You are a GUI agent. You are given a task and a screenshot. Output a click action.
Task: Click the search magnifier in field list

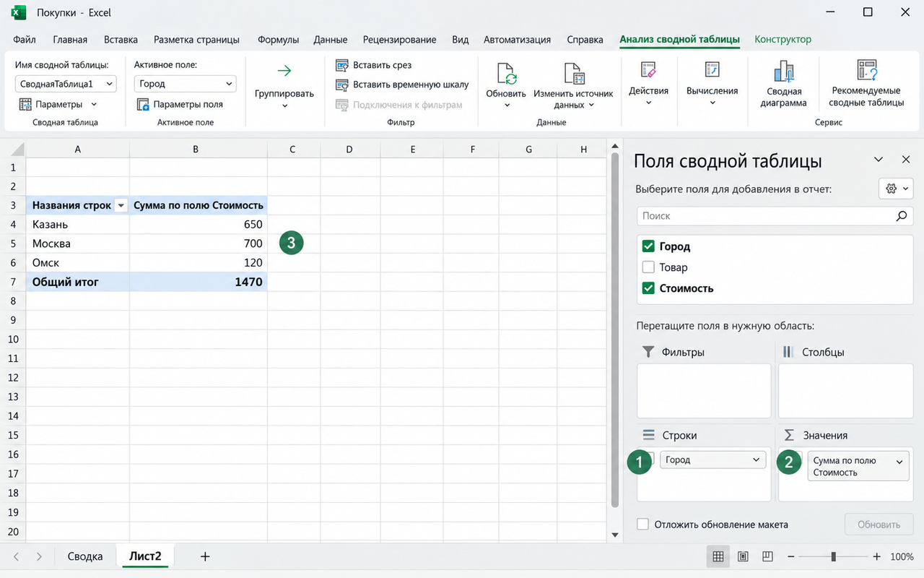click(x=901, y=216)
